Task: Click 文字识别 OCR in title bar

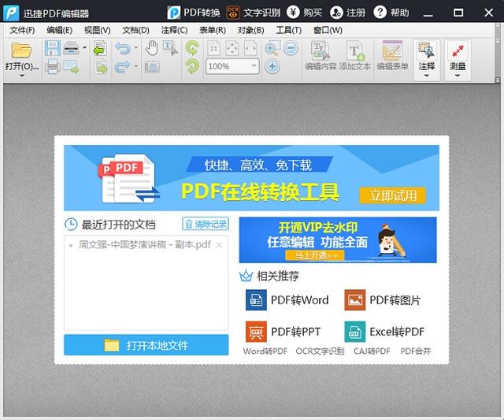Action: (254, 13)
